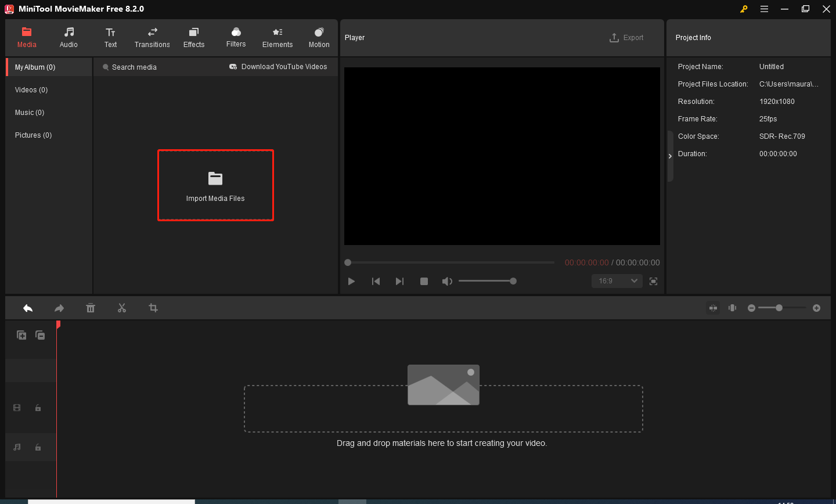The image size is (836, 504).
Task: Click the audio track music icon
Action: pos(17,447)
